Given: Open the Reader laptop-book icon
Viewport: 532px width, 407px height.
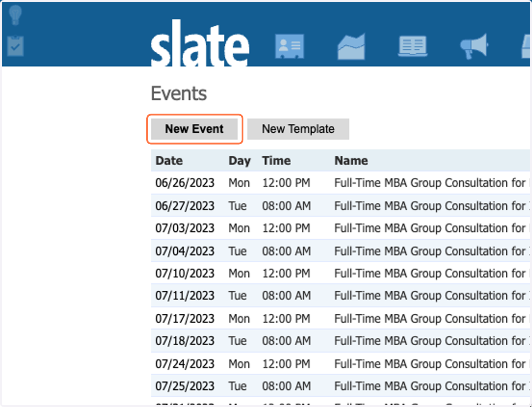Looking at the screenshot, I should coord(413,46).
